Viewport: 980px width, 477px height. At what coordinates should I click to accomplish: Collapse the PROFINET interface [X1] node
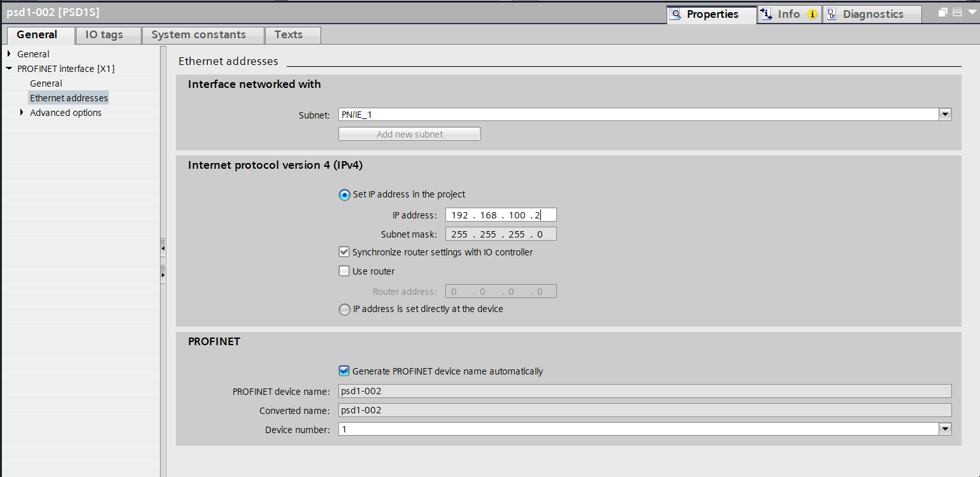click(x=9, y=69)
